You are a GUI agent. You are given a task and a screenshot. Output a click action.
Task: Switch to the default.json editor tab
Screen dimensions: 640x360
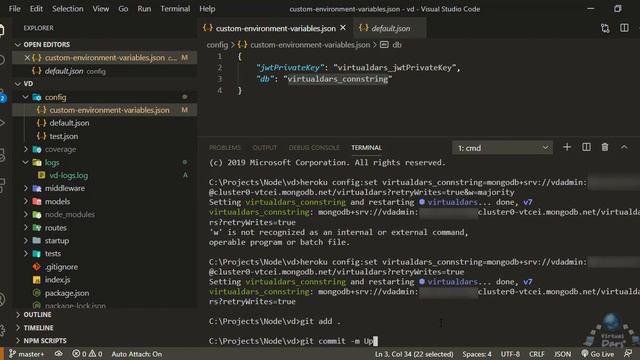tap(390, 28)
